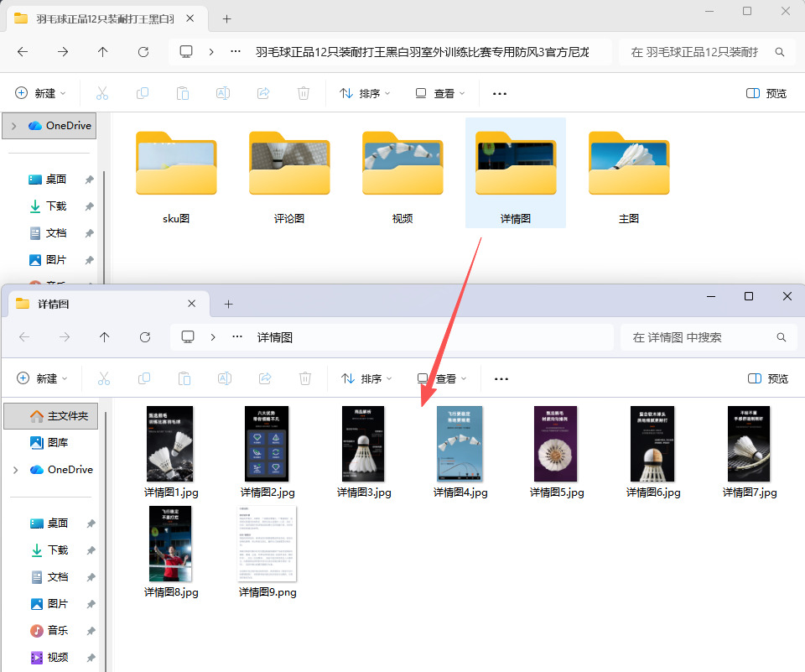Refresh the 详情图 window
Image resolution: width=805 pixels, height=672 pixels.
point(145,337)
